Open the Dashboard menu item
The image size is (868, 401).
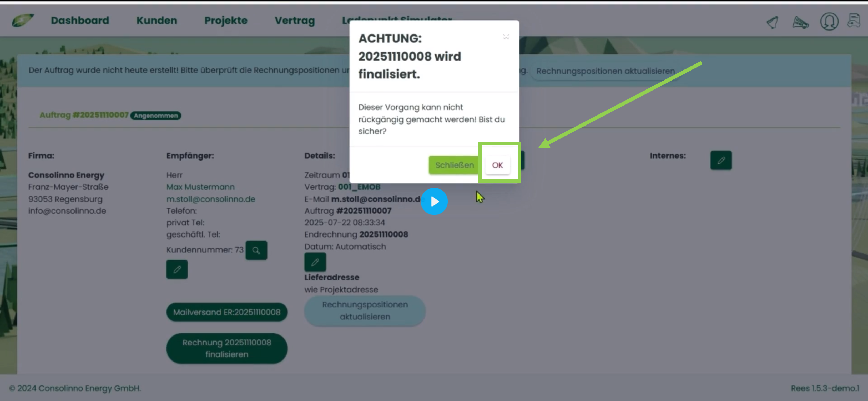pos(80,20)
